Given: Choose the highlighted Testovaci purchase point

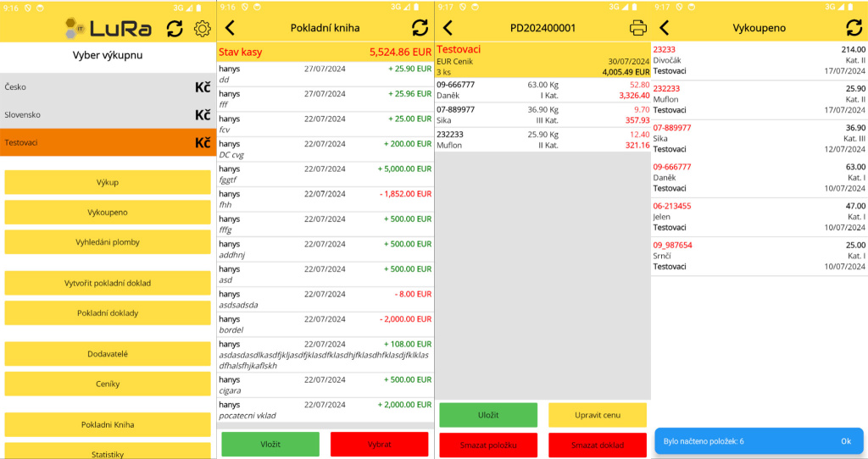Looking at the screenshot, I should [107, 142].
